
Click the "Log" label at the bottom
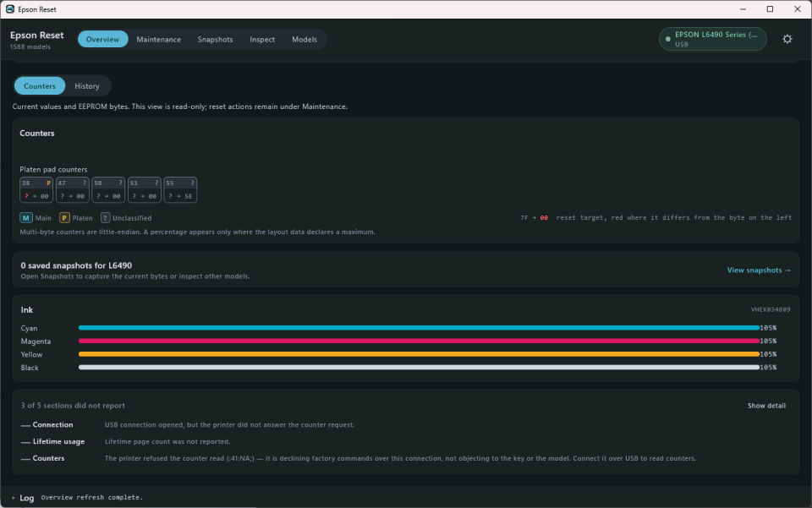(27, 498)
